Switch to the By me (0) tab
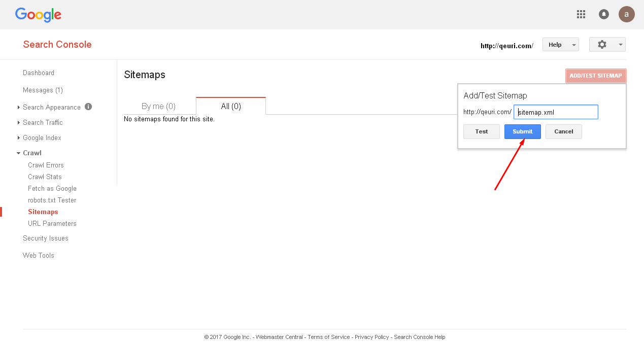644x342 pixels. [x=159, y=106]
